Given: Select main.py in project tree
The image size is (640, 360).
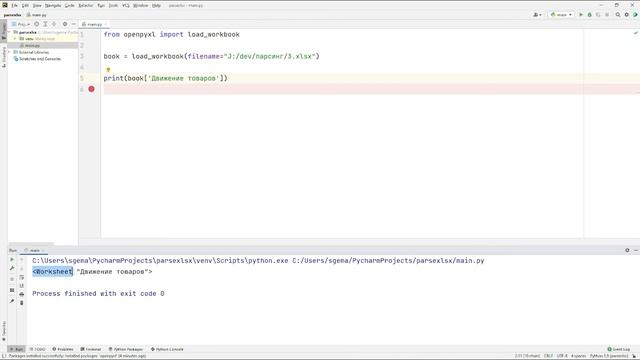Looking at the screenshot, I should pyautogui.click(x=32, y=45).
